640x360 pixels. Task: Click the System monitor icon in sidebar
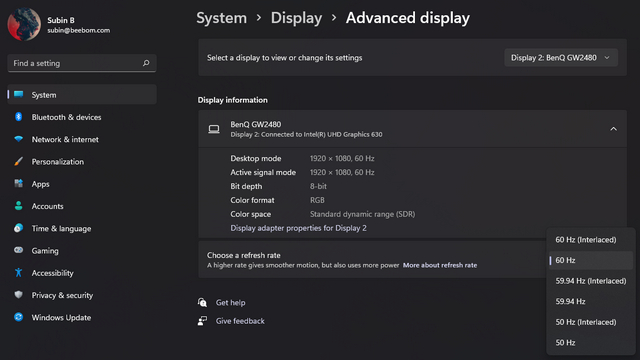[18, 94]
